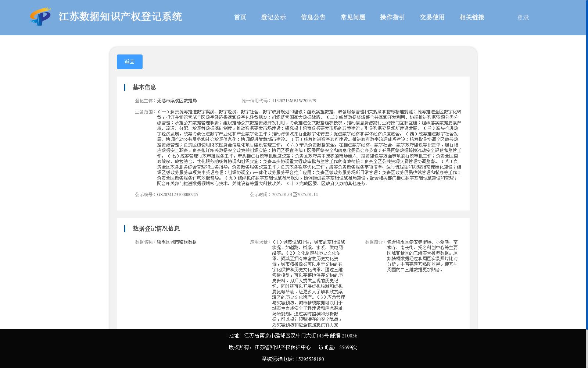Click the 数据简介 field label
588x368 pixels.
pyautogui.click(x=376, y=242)
